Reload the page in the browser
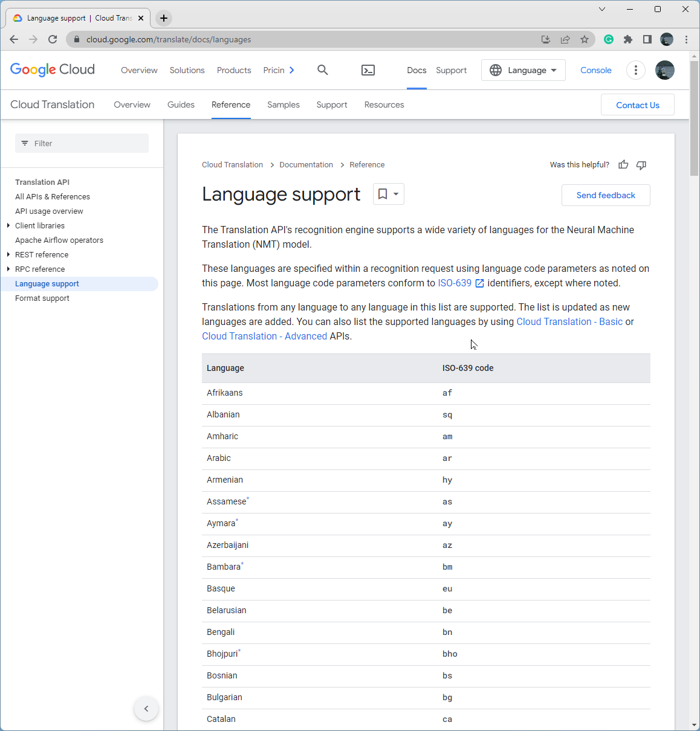The height and width of the screenshot is (731, 700). 53,40
